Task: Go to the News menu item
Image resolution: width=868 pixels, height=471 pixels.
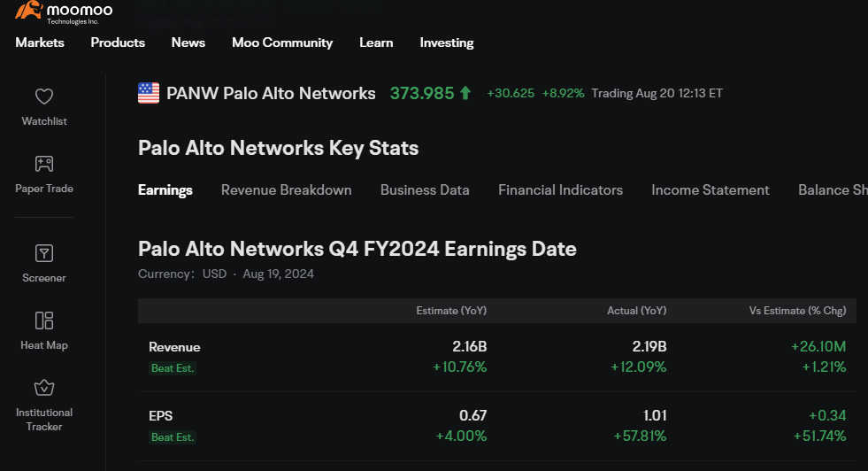Action: (188, 42)
